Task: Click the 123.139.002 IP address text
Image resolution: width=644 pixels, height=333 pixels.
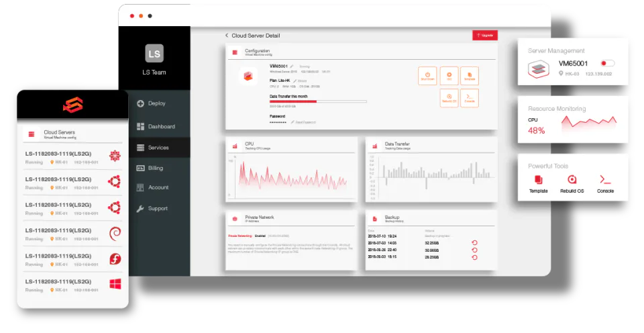Action: click(598, 74)
